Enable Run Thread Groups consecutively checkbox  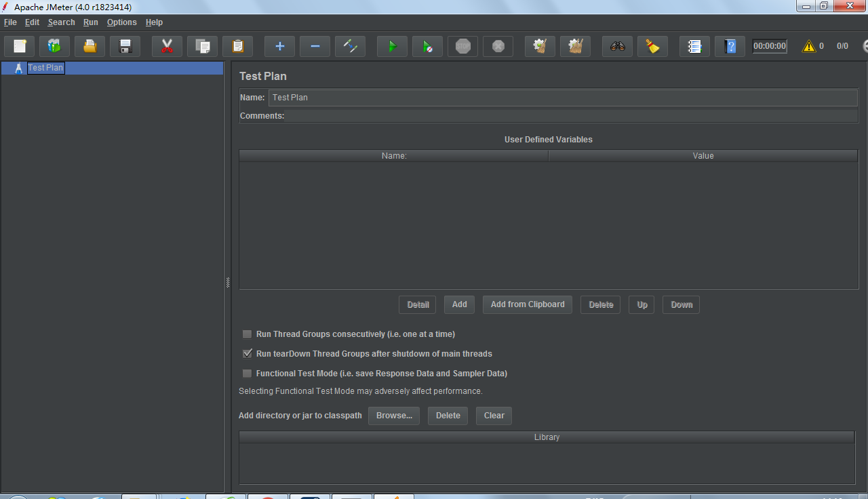coord(248,334)
